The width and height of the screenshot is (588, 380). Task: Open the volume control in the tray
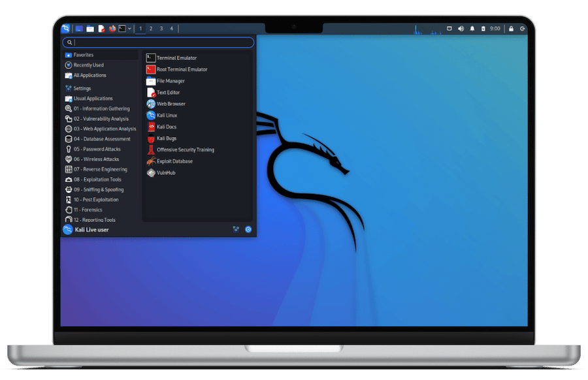[x=461, y=29]
